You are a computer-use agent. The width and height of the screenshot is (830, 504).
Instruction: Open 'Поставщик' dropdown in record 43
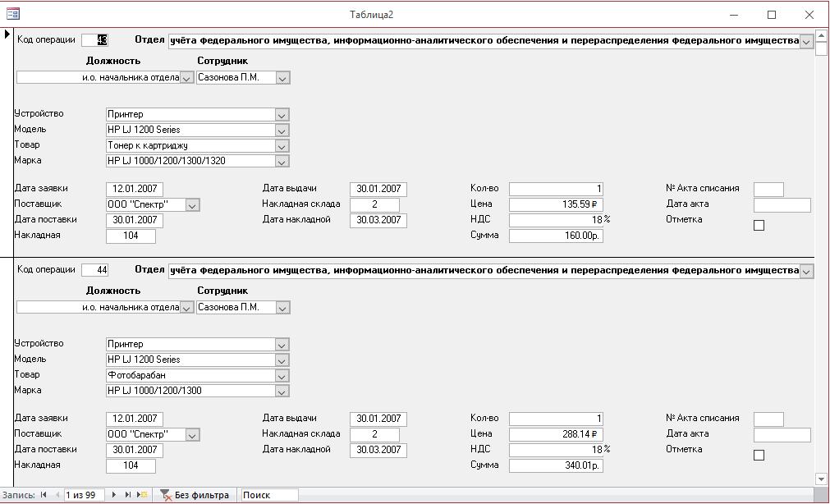coord(192,205)
